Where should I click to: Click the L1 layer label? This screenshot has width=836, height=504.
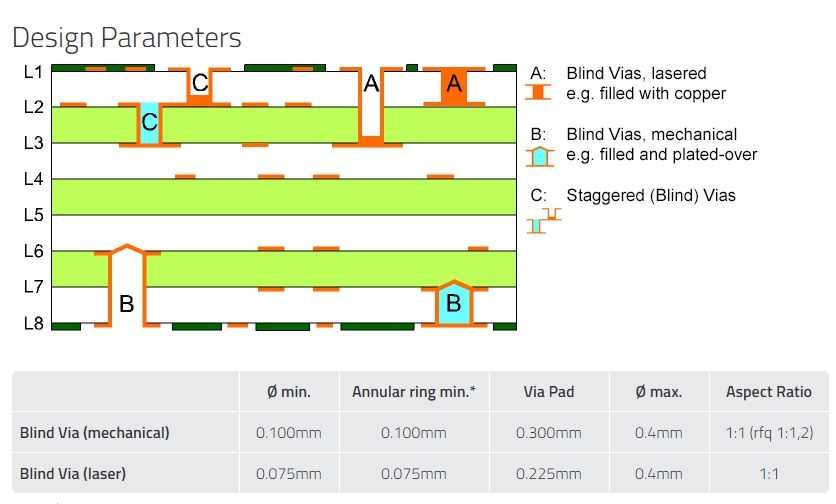[x=33, y=72]
